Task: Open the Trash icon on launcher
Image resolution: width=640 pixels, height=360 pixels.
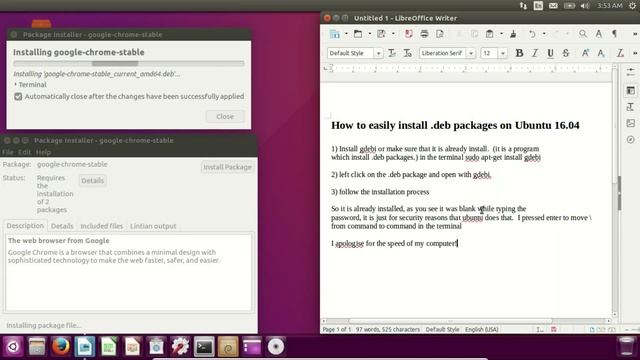Action: point(626,347)
